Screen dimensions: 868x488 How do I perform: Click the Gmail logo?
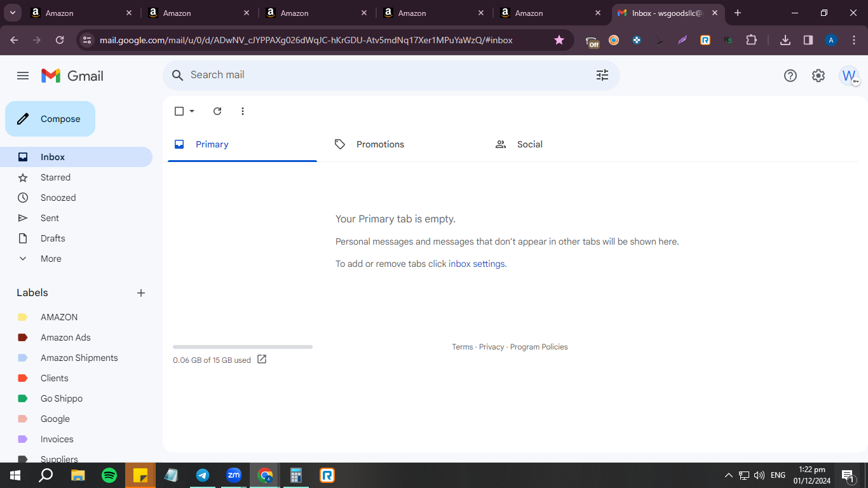(72, 76)
